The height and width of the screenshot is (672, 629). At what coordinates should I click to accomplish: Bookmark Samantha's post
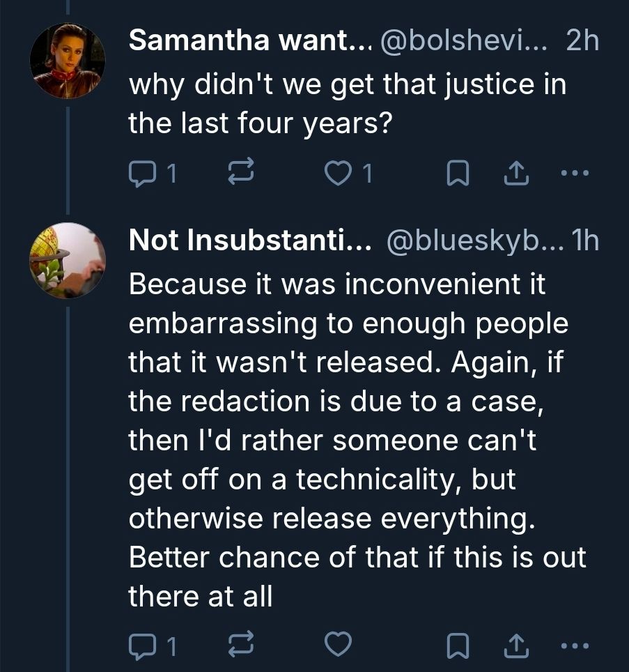(456, 172)
